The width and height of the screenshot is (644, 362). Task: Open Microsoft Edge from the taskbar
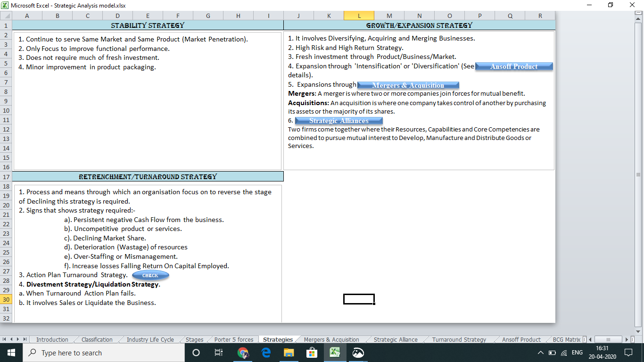265,353
